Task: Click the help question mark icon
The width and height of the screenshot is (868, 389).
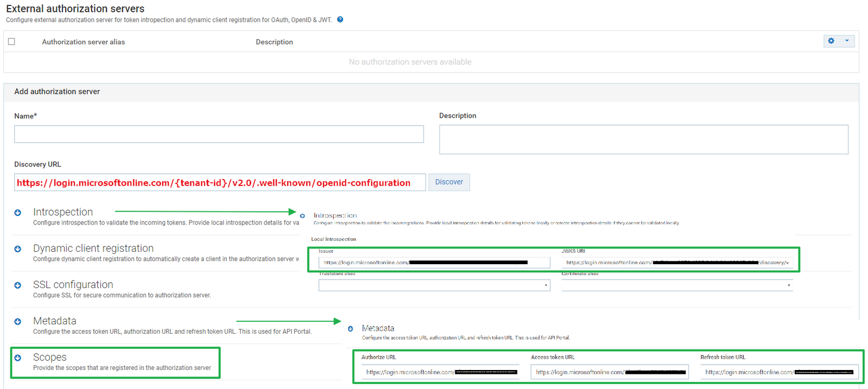Action: point(340,20)
